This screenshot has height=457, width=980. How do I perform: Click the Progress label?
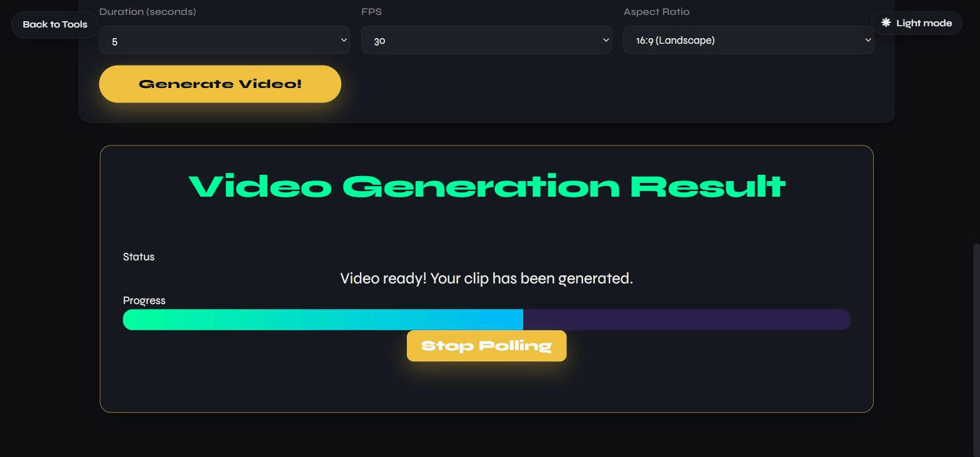[x=144, y=300]
